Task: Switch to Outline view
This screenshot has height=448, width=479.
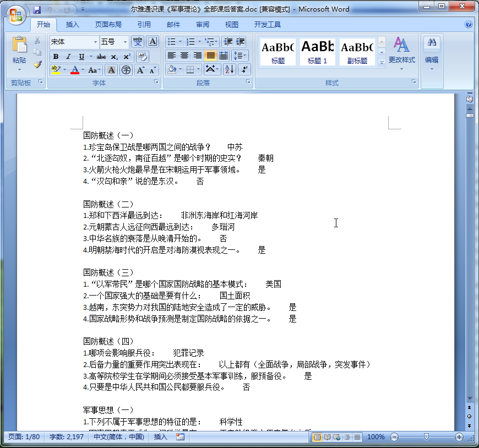Action: click(x=347, y=437)
